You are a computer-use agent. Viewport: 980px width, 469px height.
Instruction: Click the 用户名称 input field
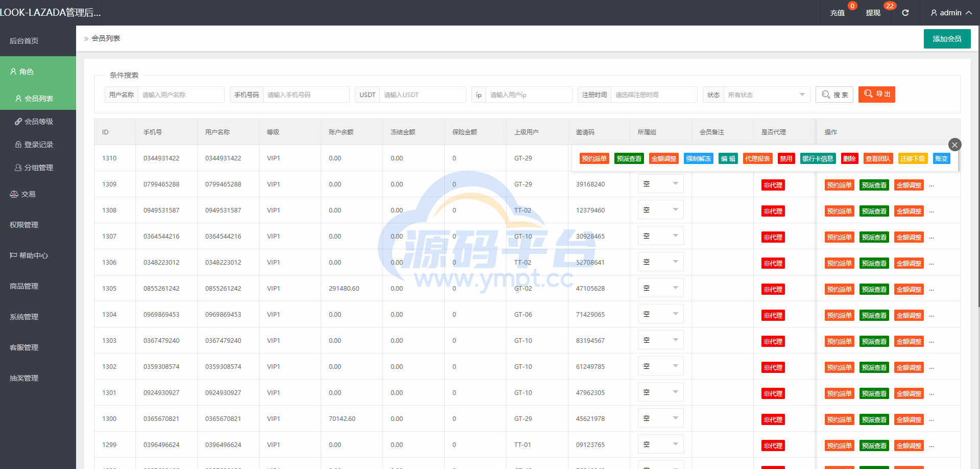click(181, 95)
